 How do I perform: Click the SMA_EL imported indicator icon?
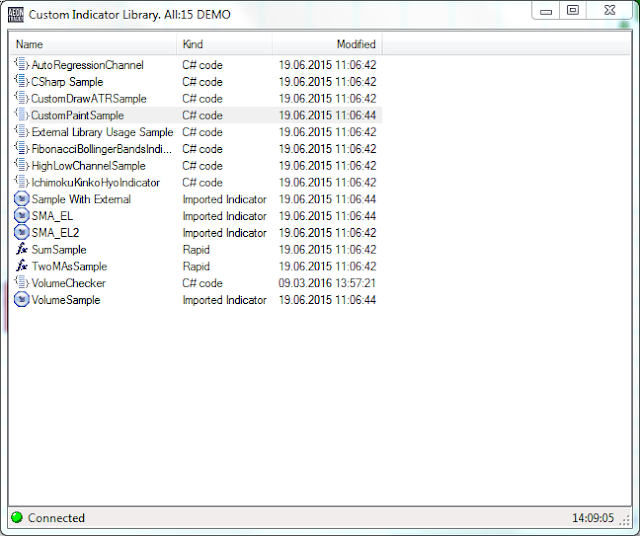pyautogui.click(x=22, y=216)
